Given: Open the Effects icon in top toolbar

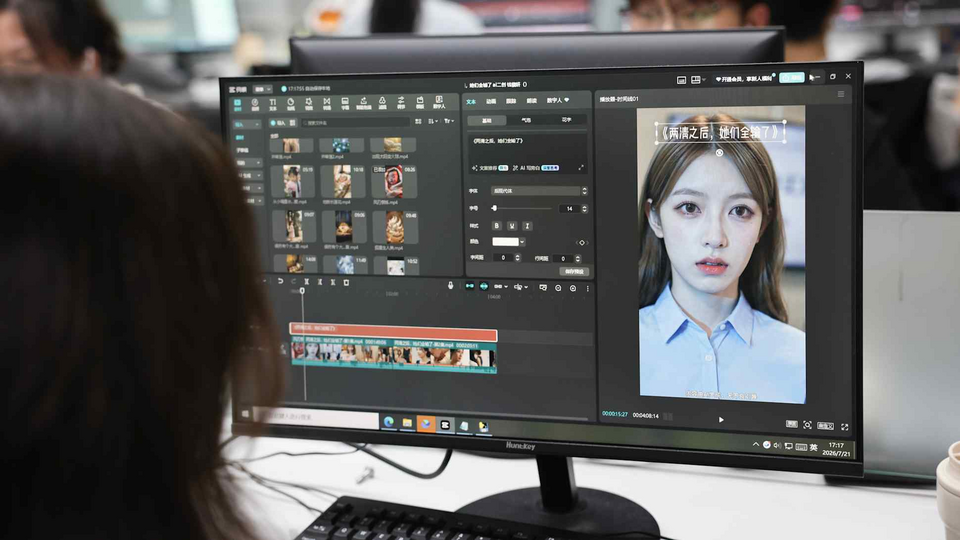Looking at the screenshot, I should point(309,104).
